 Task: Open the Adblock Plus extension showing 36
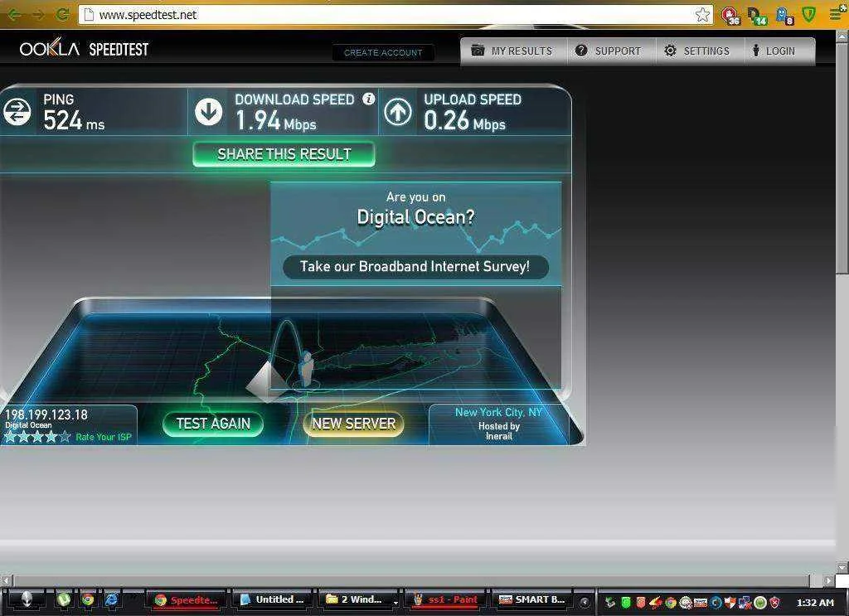pos(730,15)
